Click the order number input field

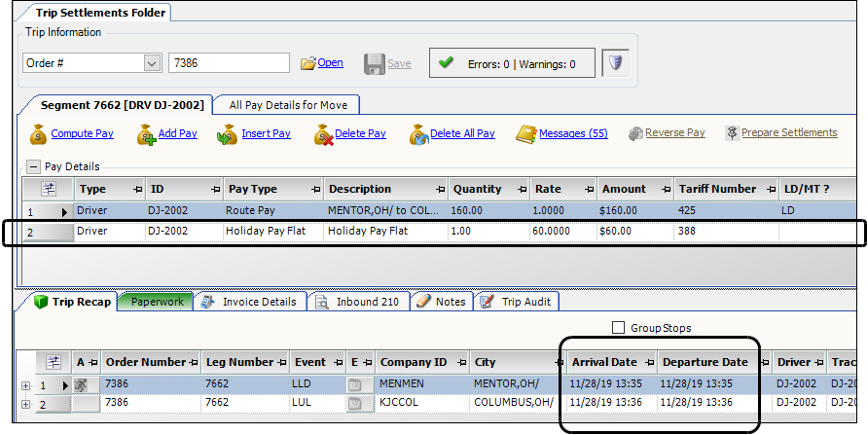pos(229,63)
